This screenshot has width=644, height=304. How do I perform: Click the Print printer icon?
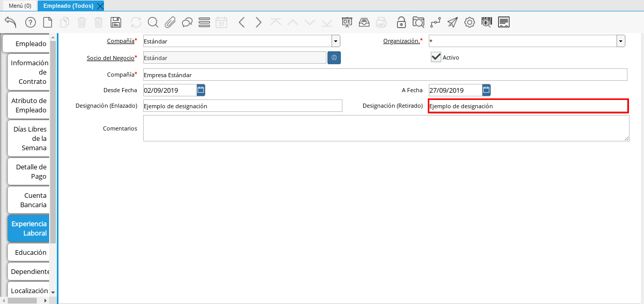381,22
